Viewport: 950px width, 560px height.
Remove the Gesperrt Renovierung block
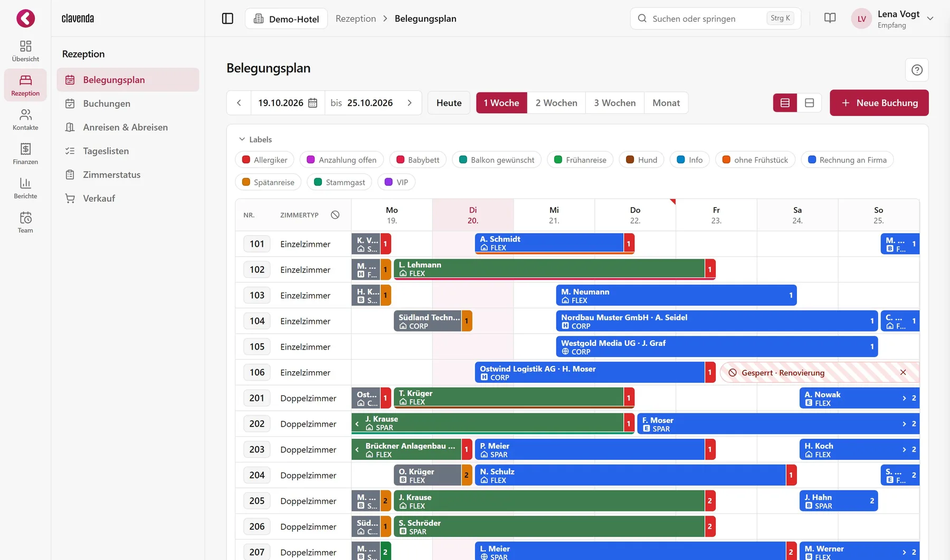tap(903, 372)
